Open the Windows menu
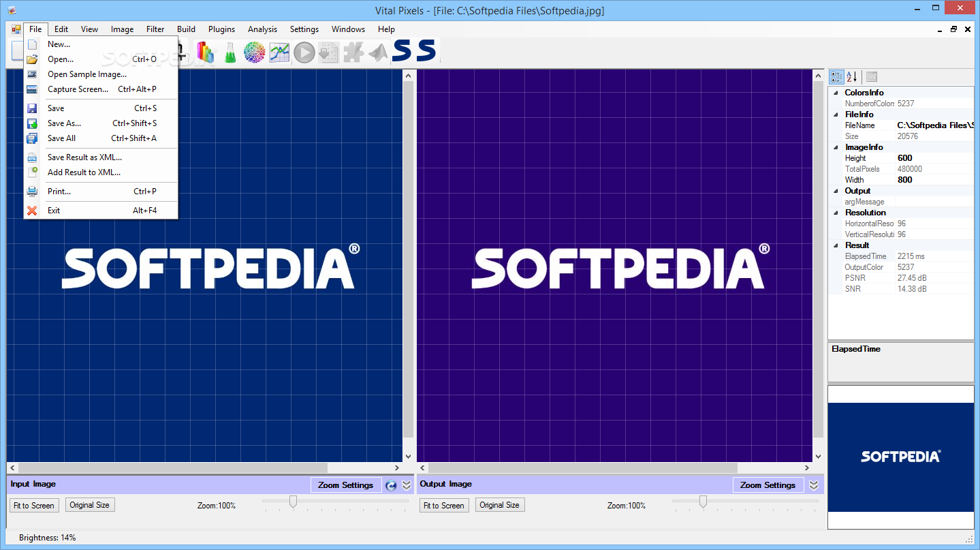Viewport: 980px width, 550px height. tap(348, 29)
